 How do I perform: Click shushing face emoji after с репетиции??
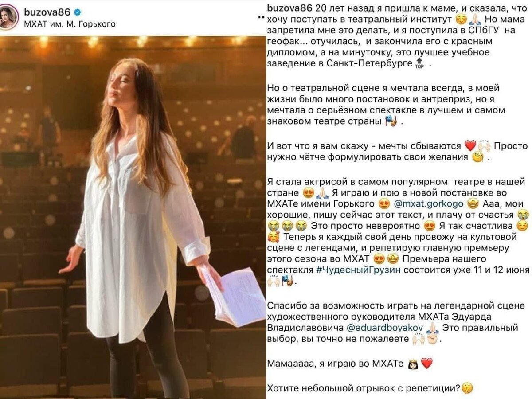tap(466, 388)
